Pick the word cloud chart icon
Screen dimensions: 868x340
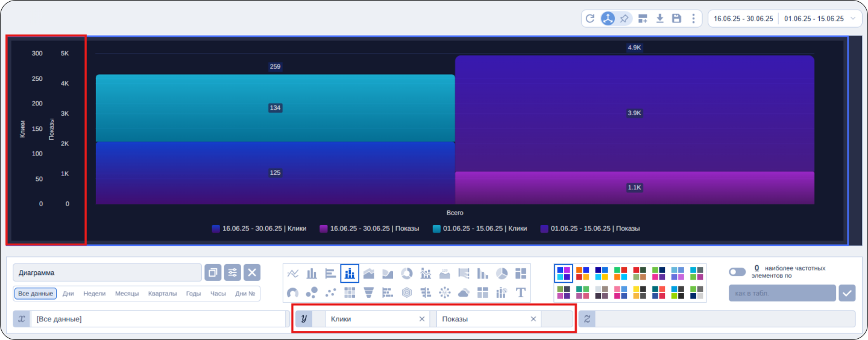[x=464, y=293]
